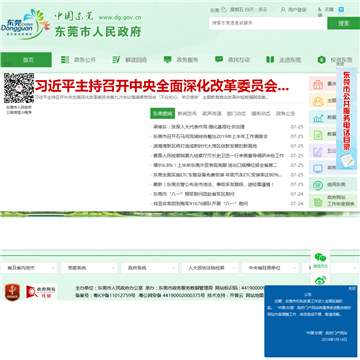Open news item starting with 梁维东
Viewport: 360px width, 360px height.
[199, 127]
